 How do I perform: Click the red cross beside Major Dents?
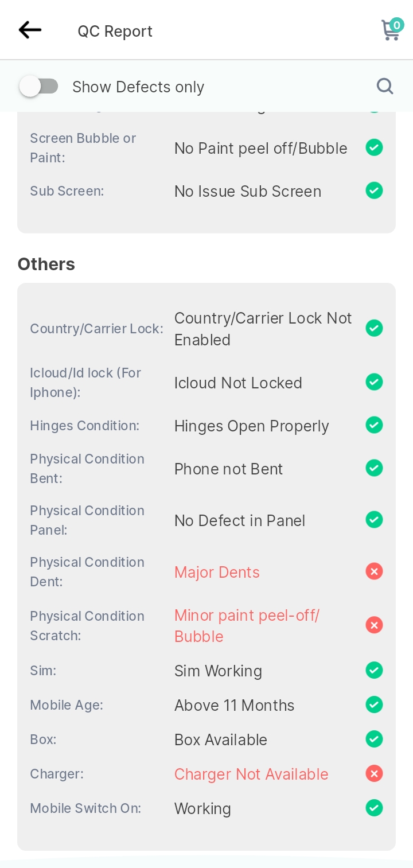(x=374, y=571)
